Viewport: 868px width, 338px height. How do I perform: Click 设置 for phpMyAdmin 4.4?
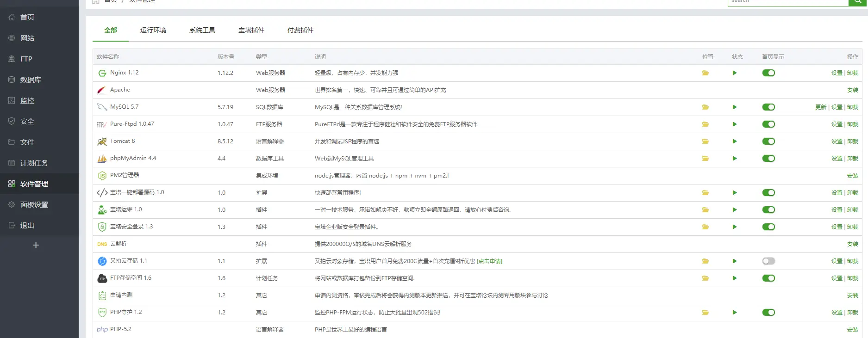tap(837, 159)
